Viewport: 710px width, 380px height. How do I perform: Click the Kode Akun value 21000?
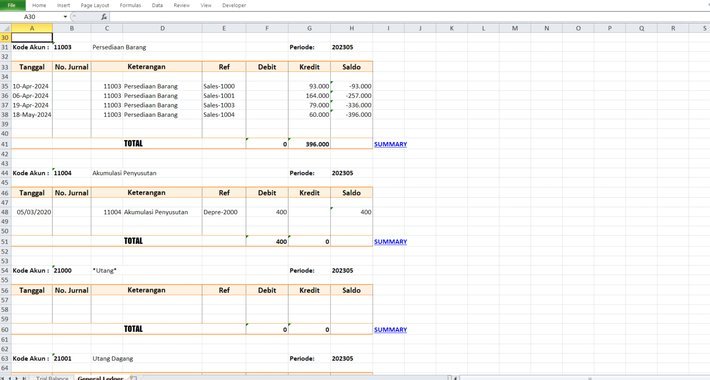62,270
